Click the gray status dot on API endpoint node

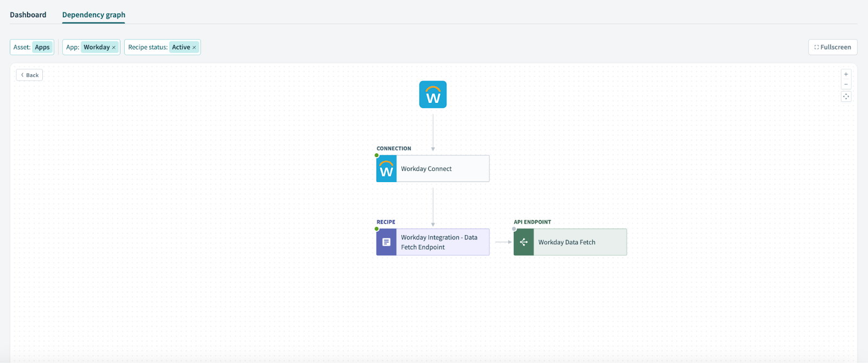514,229
